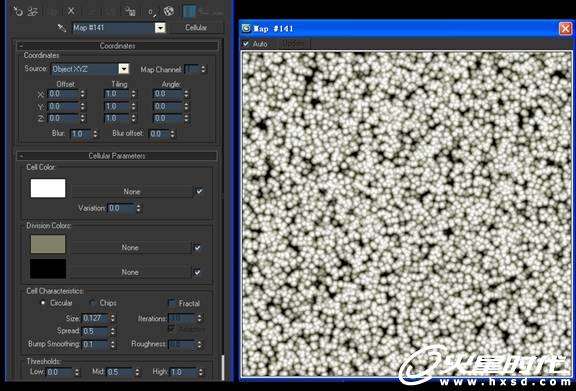Open the Map #141 name dropdown arrow
This screenshot has height=391, width=576.
(x=160, y=28)
